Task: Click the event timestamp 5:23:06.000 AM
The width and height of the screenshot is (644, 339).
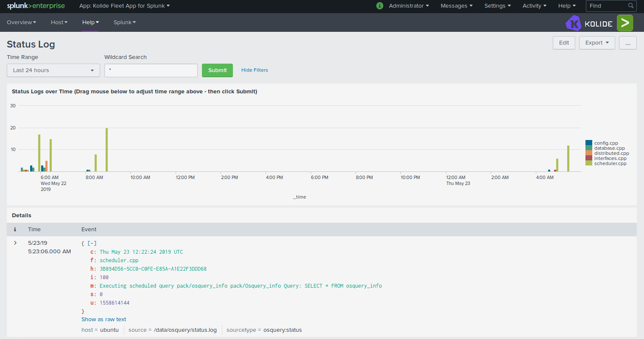Action: coord(50,252)
